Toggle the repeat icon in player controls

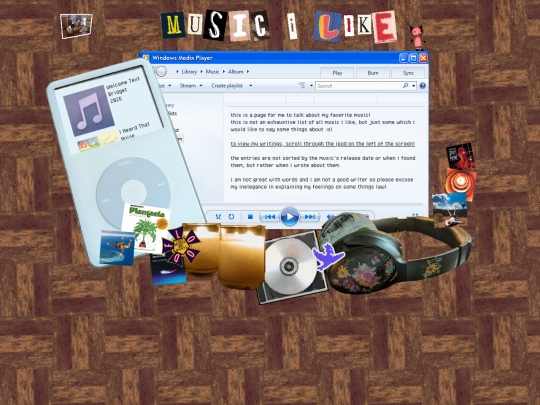(x=231, y=217)
